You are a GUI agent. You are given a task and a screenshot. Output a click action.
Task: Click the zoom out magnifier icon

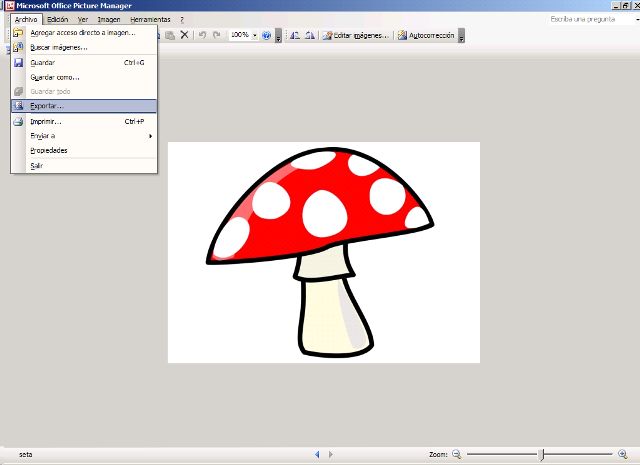[x=457, y=454]
